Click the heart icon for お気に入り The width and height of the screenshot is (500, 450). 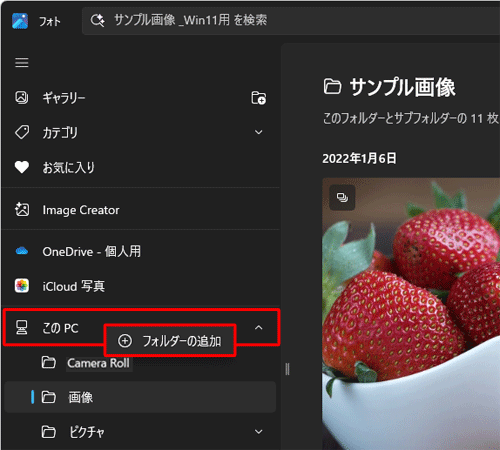pos(22,167)
